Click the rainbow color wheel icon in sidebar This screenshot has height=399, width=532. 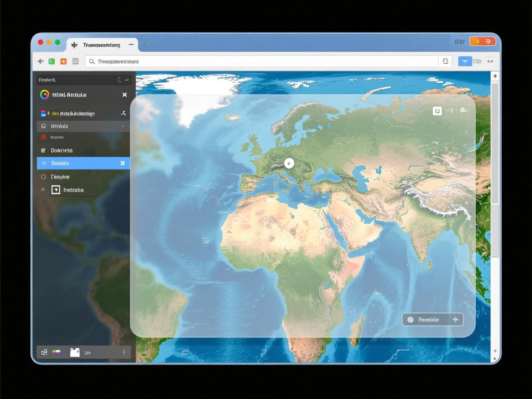[44, 95]
